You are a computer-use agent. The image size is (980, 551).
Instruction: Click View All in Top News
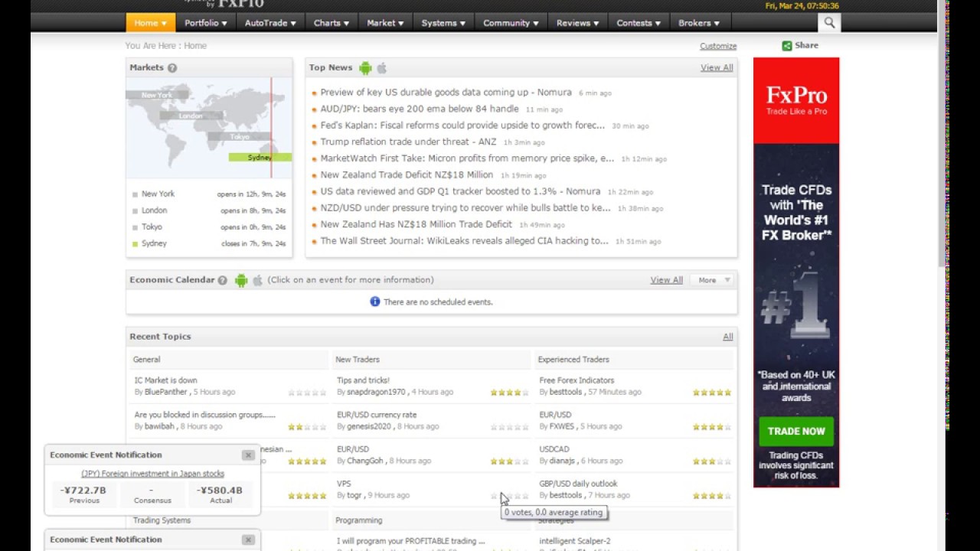tap(717, 68)
